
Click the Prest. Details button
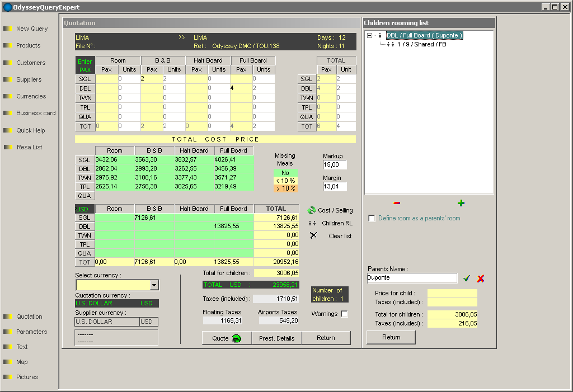[x=276, y=338]
